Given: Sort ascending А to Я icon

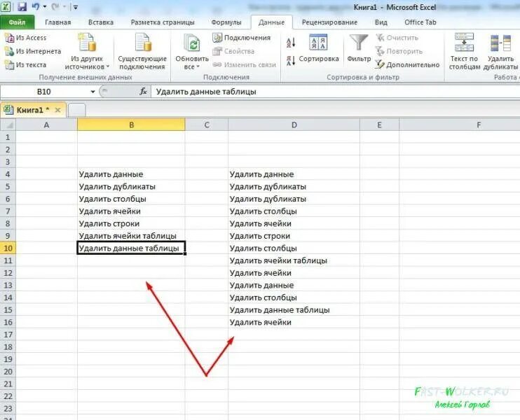Looking at the screenshot, I should pyautogui.click(x=291, y=43).
